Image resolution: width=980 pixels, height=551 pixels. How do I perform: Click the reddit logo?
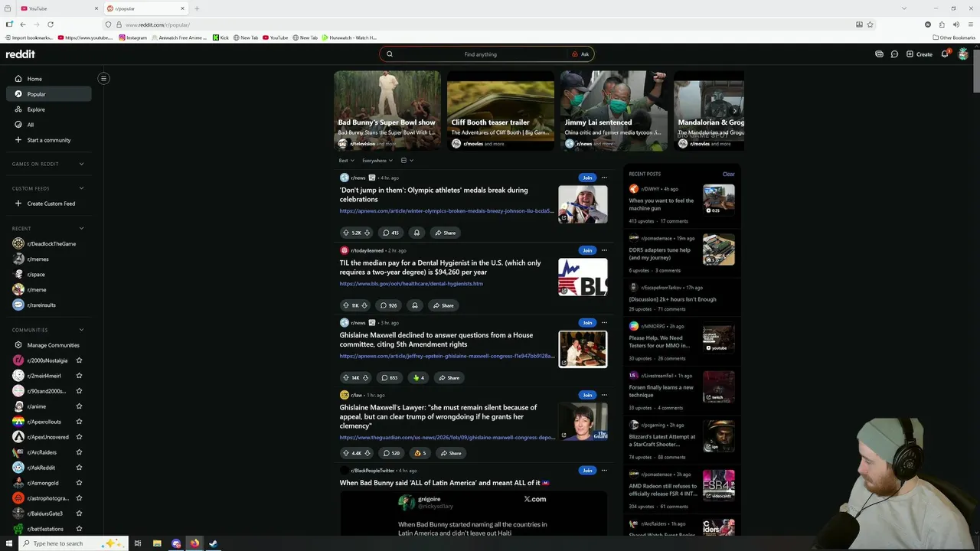click(21, 54)
